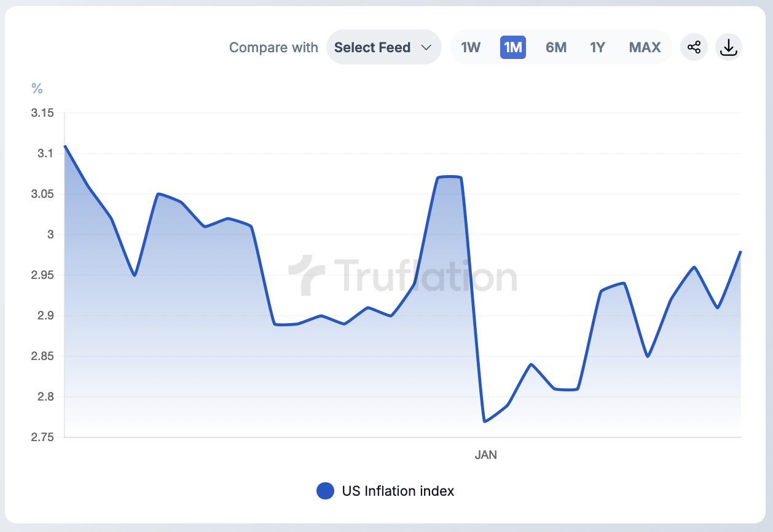Open the Select Feed dropdown

coord(383,47)
